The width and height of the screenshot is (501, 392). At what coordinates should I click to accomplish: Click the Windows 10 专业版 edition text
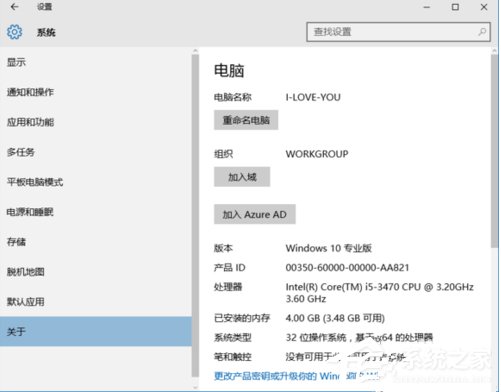(x=329, y=248)
